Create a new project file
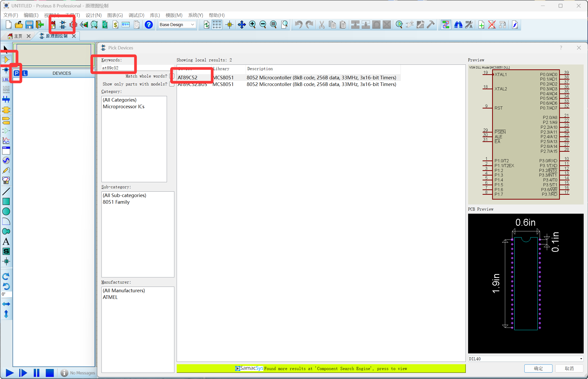This screenshot has width=588, height=379. [x=8, y=25]
